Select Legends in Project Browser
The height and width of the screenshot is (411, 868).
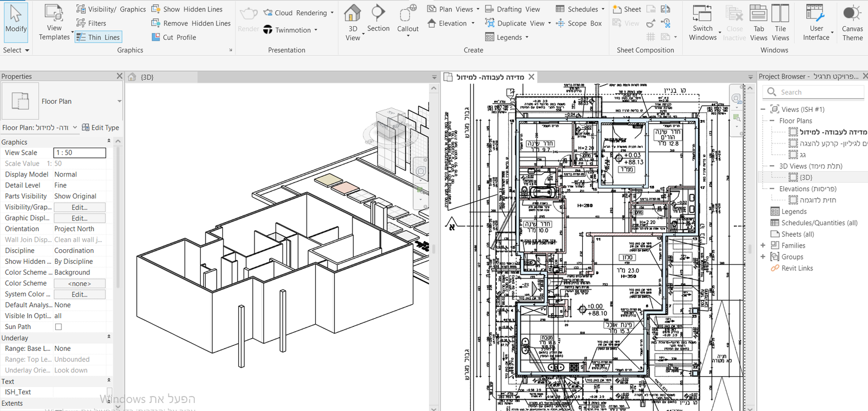tap(794, 212)
